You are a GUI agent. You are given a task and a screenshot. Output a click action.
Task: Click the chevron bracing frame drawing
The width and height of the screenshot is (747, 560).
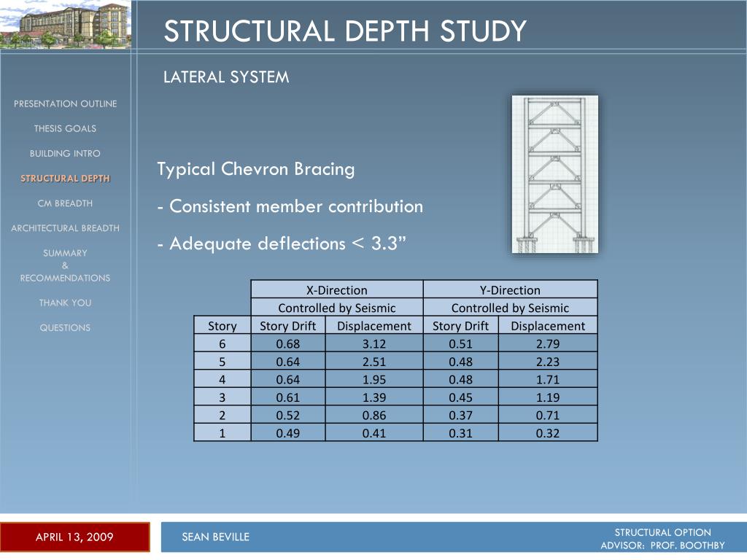(555, 174)
